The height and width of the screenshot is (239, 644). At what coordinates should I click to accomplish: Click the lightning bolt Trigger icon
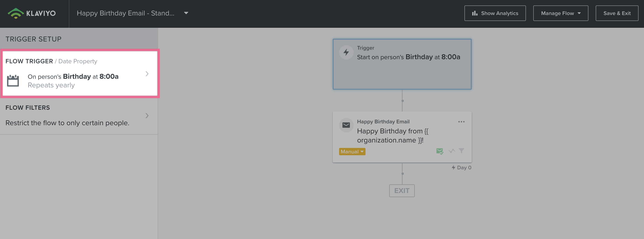346,52
